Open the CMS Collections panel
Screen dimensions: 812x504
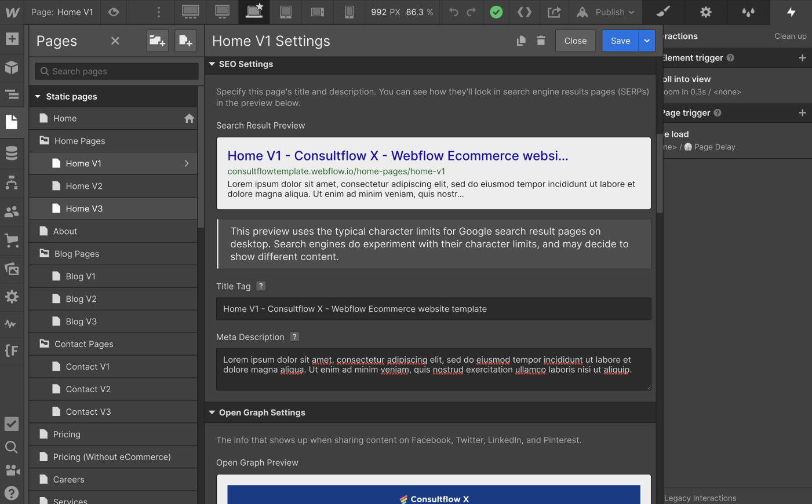[12, 152]
